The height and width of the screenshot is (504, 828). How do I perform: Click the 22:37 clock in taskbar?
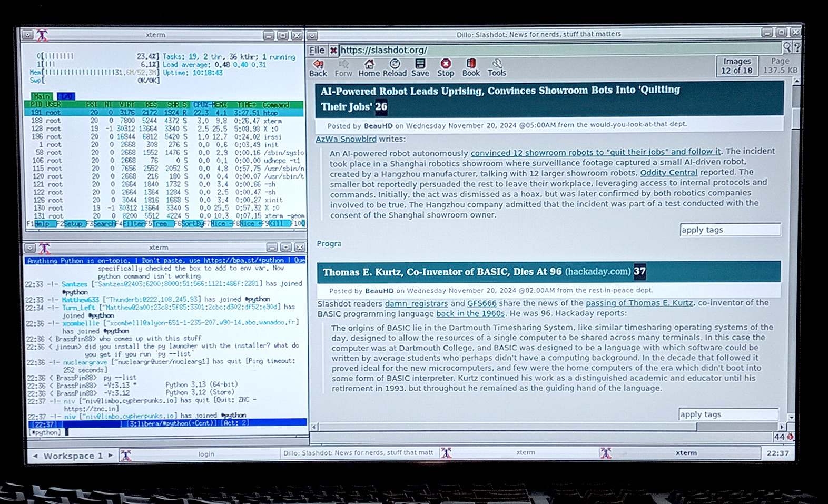point(778,453)
